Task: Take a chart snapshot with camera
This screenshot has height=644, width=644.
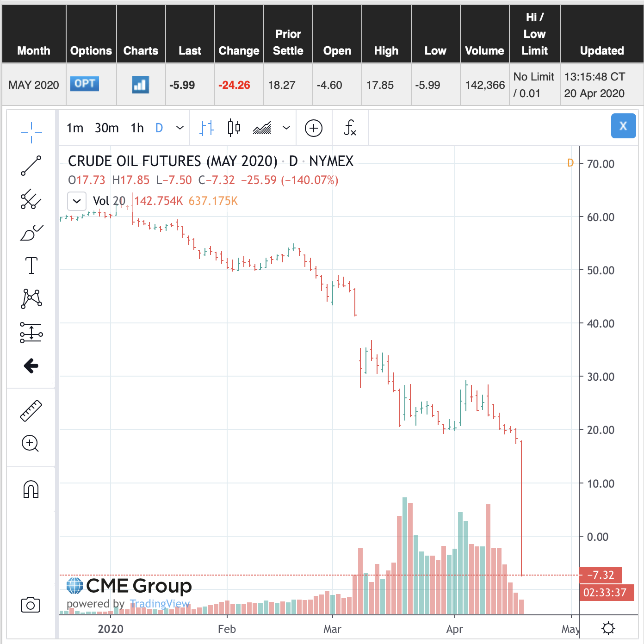Action: click(31, 605)
